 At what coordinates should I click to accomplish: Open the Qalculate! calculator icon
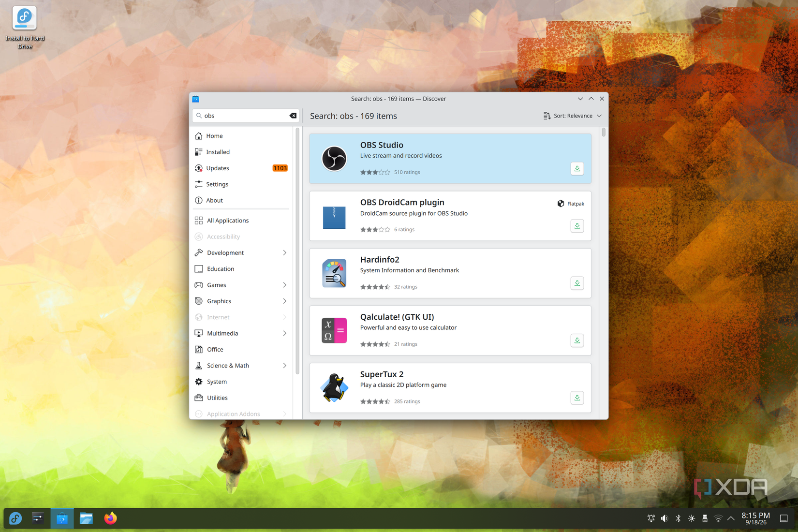tap(334, 330)
